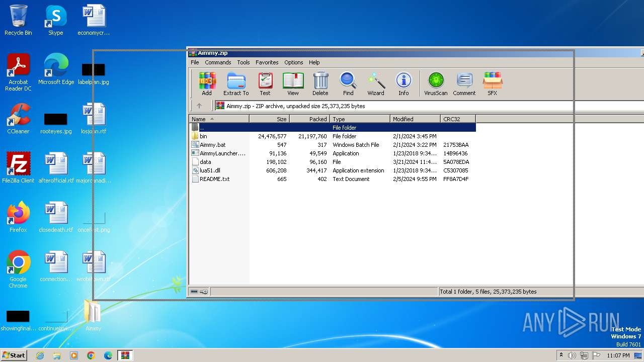Click the SFX toolbar icon
Screen dimensions: 644x362
point(493,83)
